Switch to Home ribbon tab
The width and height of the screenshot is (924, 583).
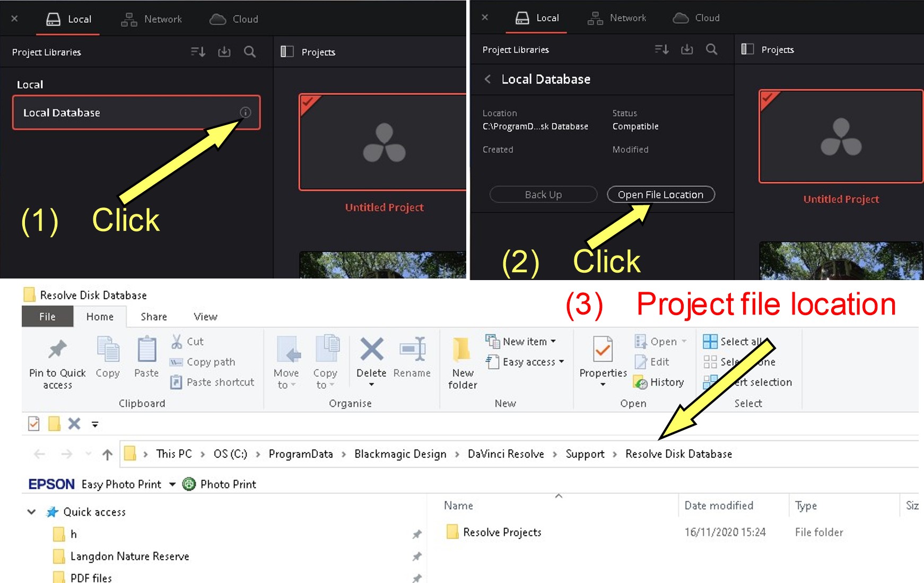click(x=100, y=317)
